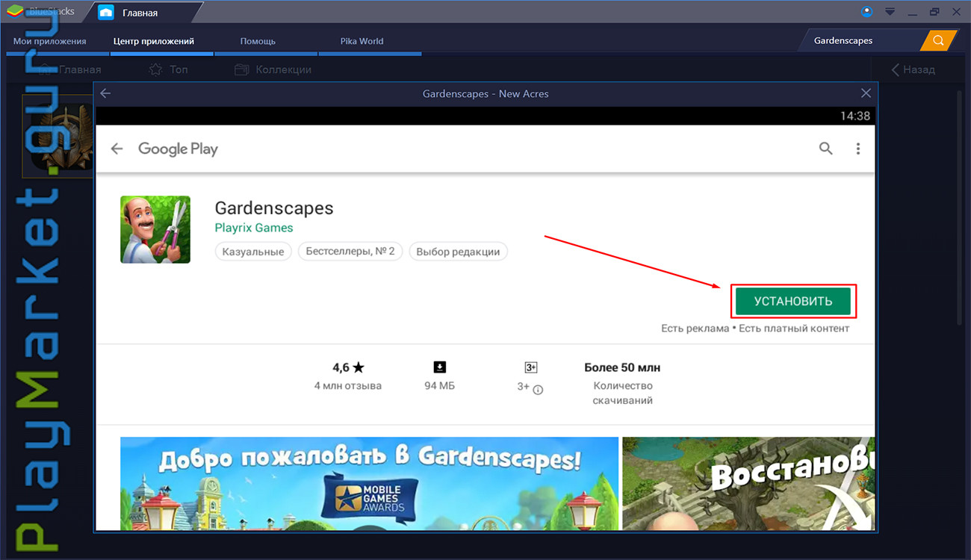The width and height of the screenshot is (971, 560).
Task: Click the orange search button
Action: (939, 40)
